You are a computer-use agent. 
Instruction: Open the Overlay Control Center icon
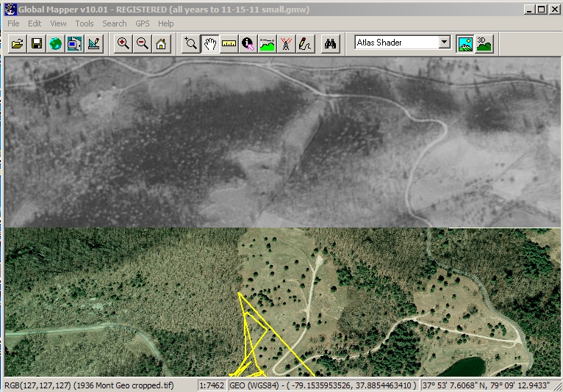pyautogui.click(x=75, y=44)
